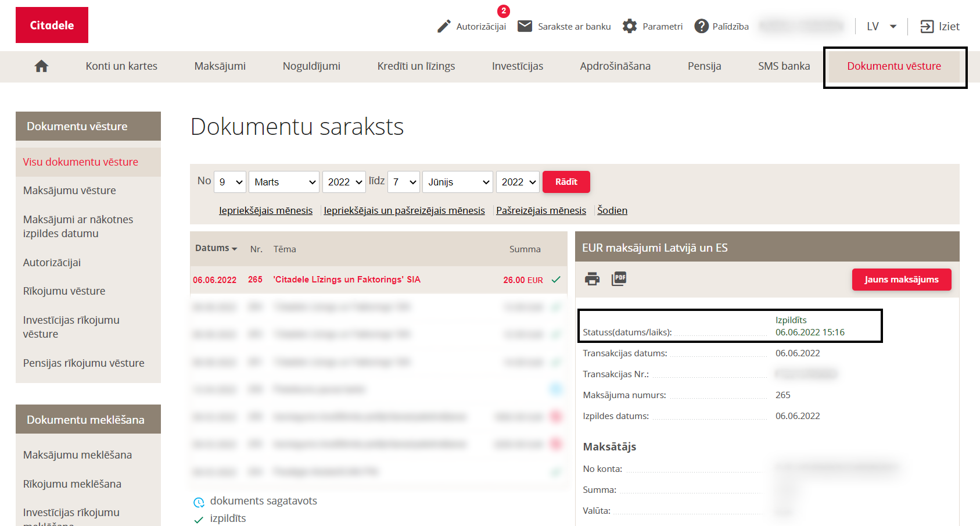Open the end year dropdown 2022
980x526 pixels.
(x=518, y=182)
